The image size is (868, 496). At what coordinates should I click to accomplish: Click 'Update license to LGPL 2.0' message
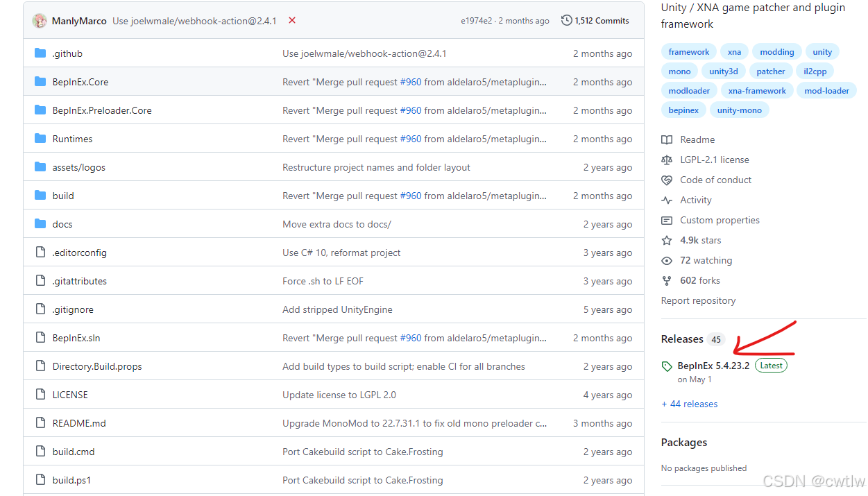pos(339,395)
